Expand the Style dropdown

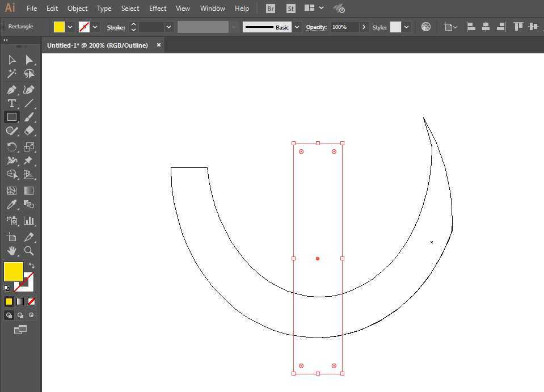[x=406, y=27]
